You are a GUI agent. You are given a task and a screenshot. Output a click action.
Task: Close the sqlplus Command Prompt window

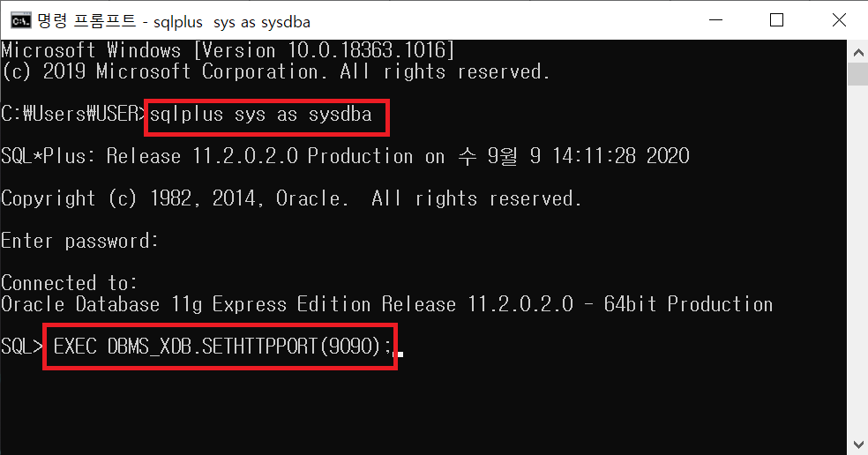(839, 20)
